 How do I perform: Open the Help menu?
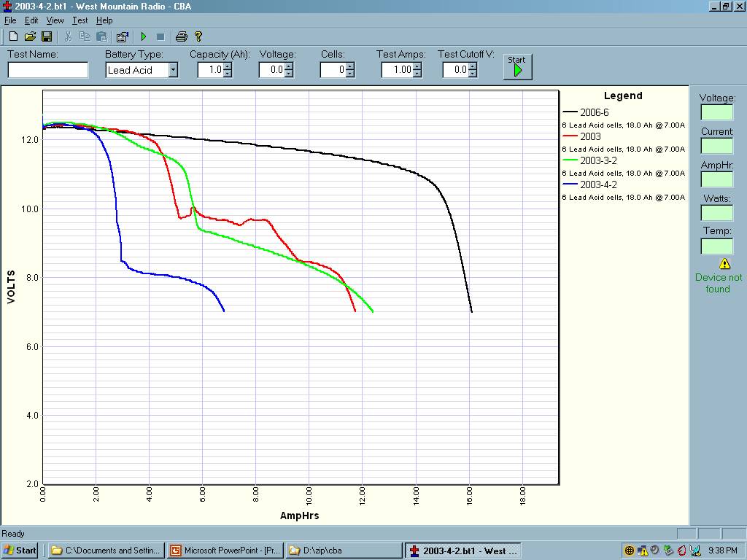tap(104, 20)
